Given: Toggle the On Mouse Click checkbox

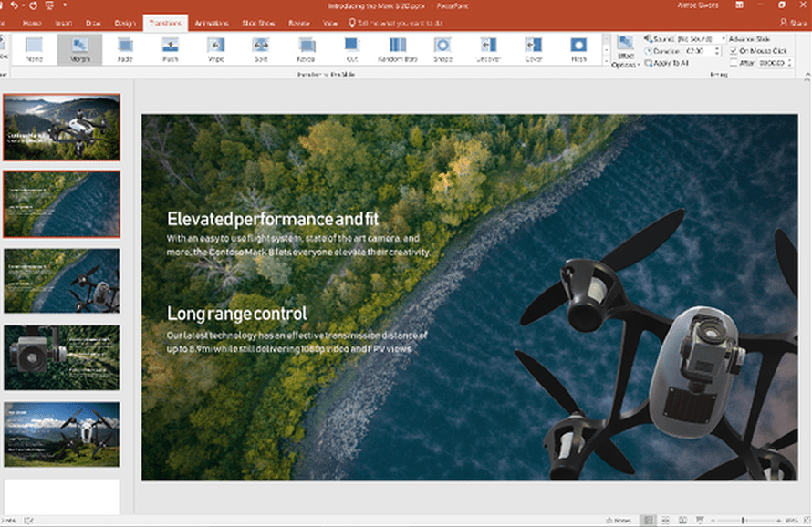Looking at the screenshot, I should coord(734,51).
